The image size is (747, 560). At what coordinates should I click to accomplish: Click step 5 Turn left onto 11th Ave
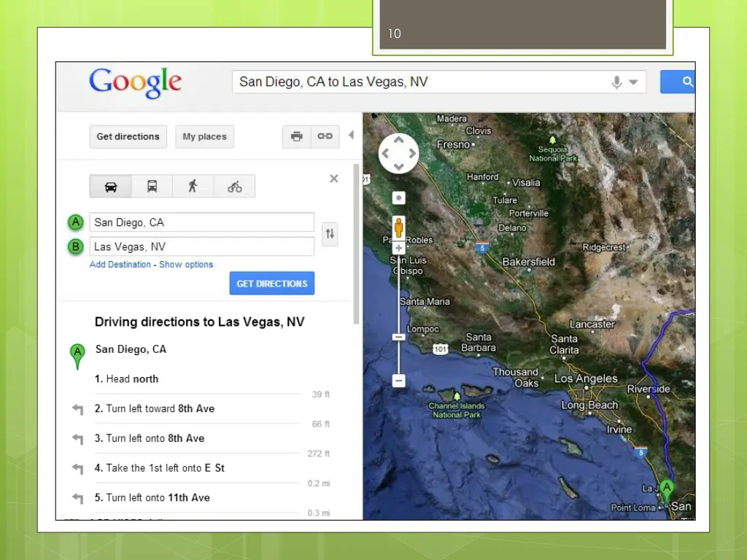[x=152, y=497]
